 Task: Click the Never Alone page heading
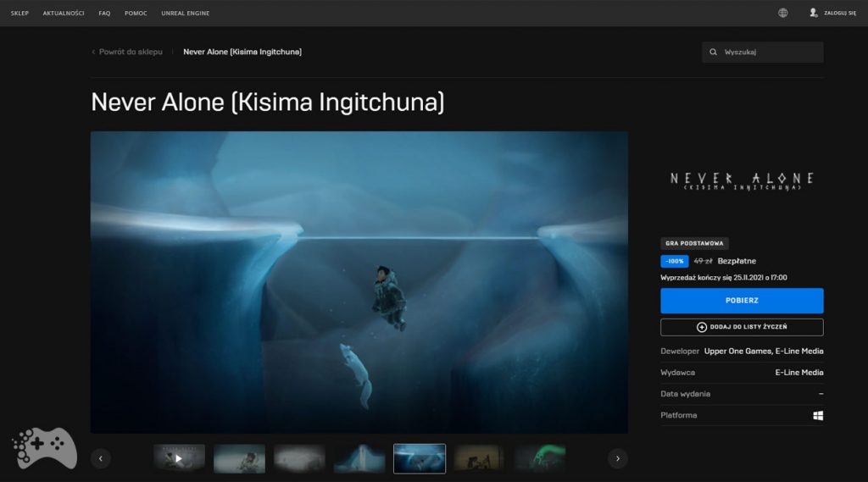point(267,102)
